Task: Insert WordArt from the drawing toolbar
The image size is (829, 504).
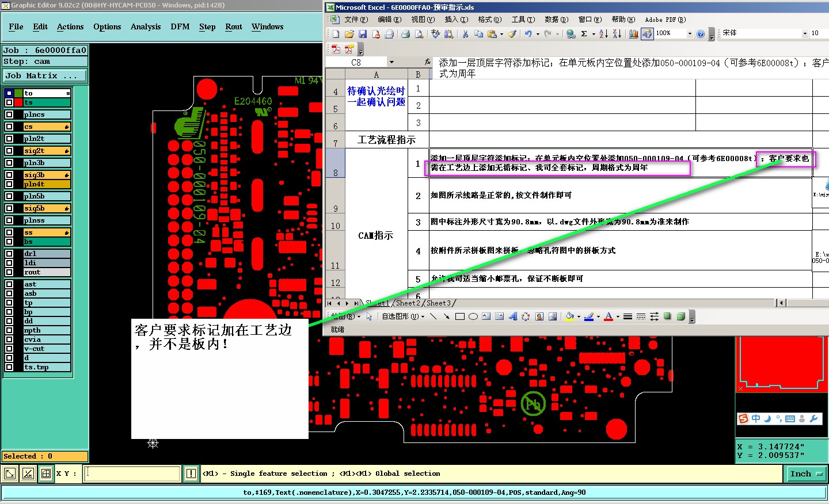Action: click(512, 316)
